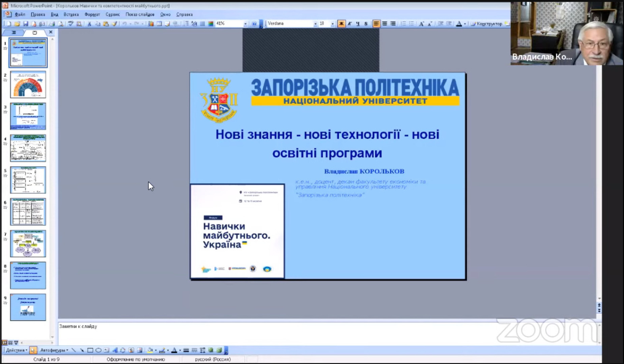This screenshot has height=364, width=624.
Task: Expand the Автофигуры menu
Action: coord(54,350)
